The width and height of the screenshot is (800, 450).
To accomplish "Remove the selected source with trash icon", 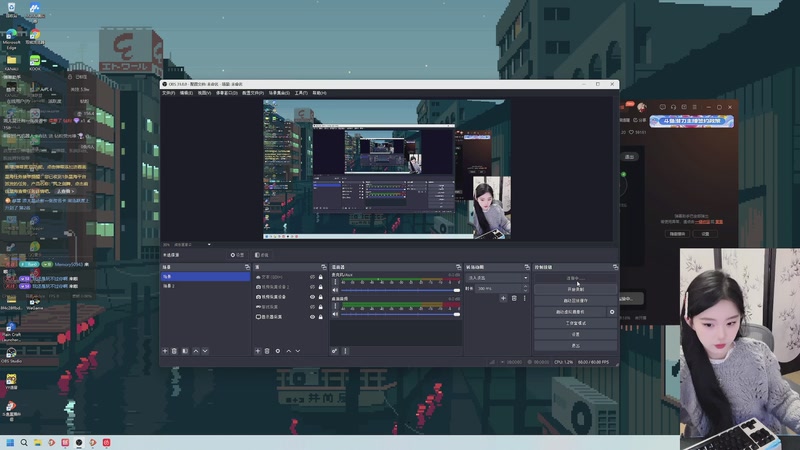I will 267,351.
